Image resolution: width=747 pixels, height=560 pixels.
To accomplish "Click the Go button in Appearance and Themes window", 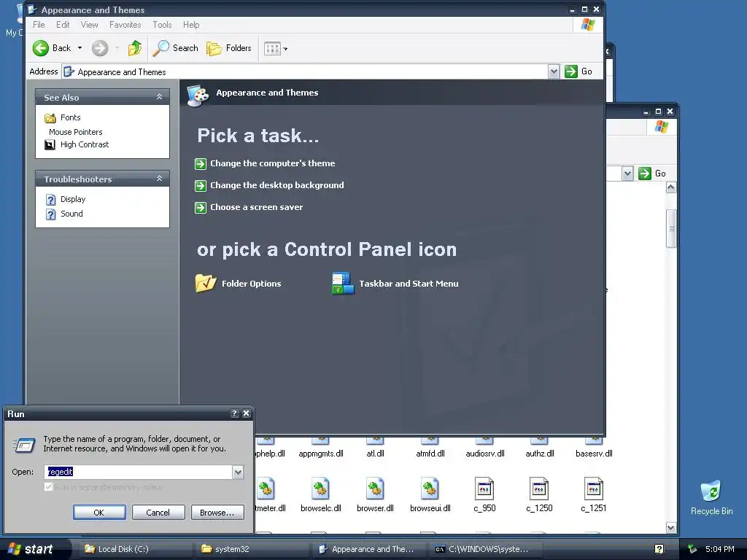I will [578, 71].
